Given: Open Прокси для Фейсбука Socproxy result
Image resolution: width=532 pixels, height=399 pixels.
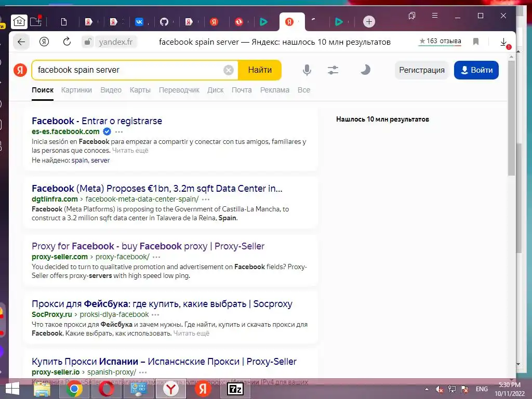Looking at the screenshot, I should [162, 303].
